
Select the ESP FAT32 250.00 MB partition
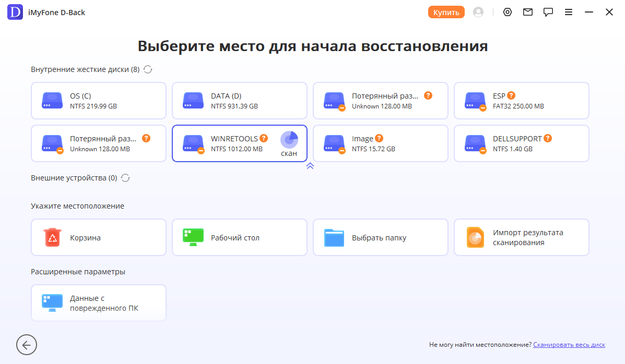click(522, 101)
